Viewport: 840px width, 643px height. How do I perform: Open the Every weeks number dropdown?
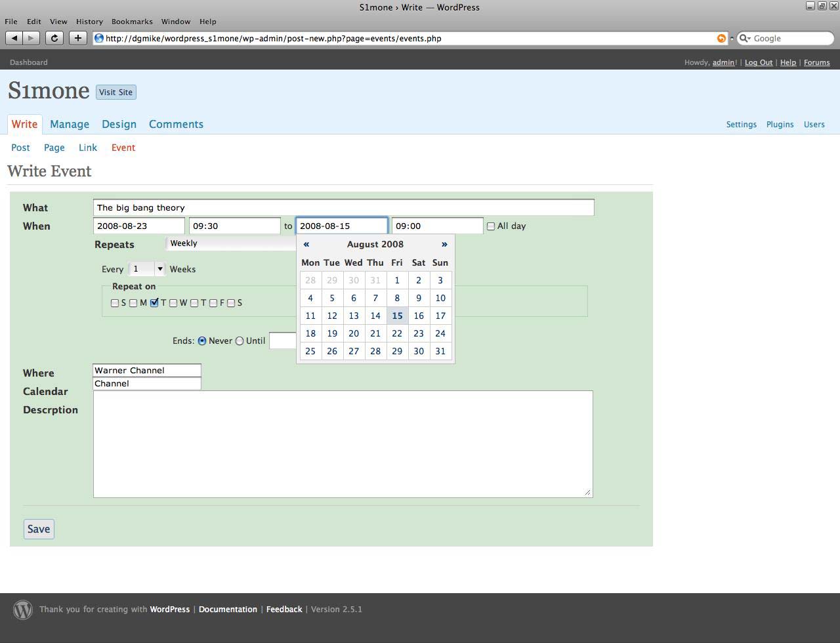(x=147, y=269)
